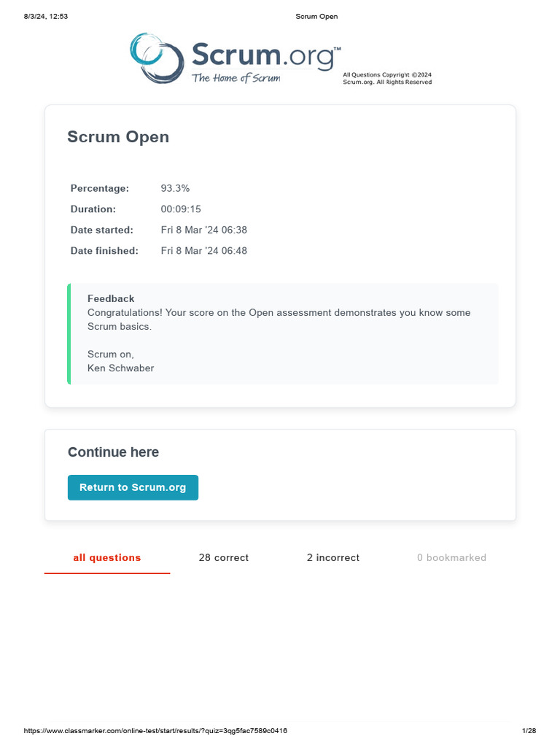
Task: Open the "28 correct" tab
Action: pyautogui.click(x=223, y=558)
